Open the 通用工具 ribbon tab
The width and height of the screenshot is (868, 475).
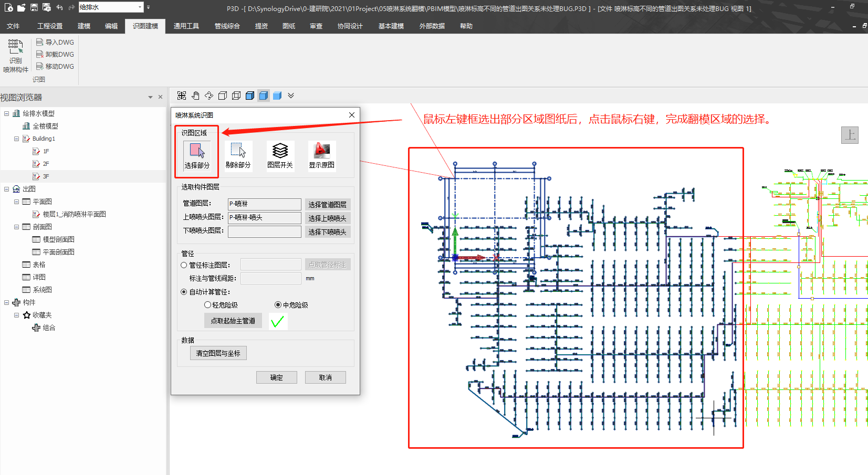click(x=186, y=26)
